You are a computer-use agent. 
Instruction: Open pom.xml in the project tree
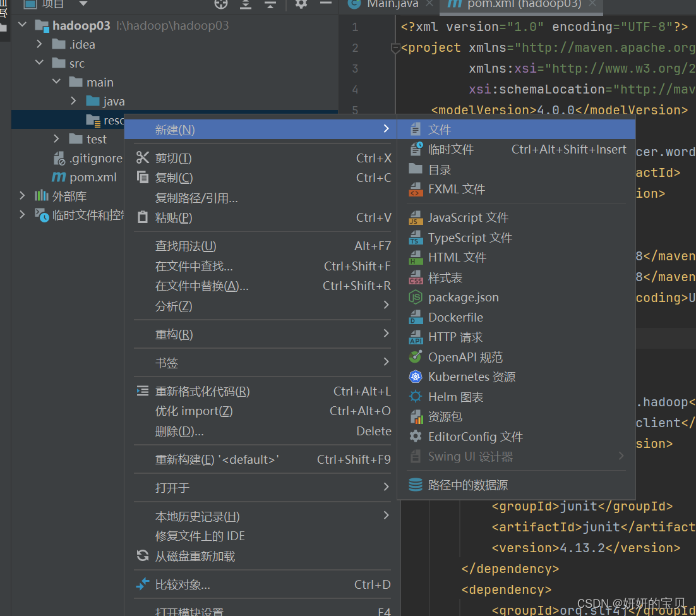tap(93, 178)
